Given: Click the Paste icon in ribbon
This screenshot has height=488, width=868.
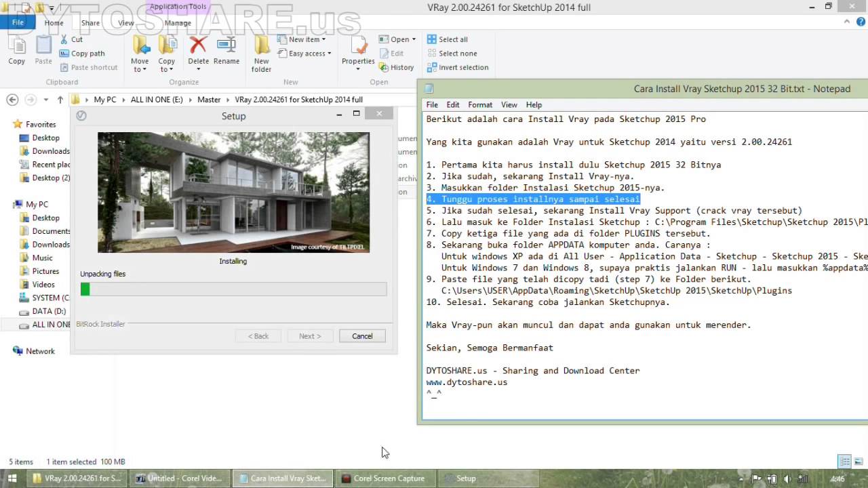Looking at the screenshot, I should click(x=43, y=51).
